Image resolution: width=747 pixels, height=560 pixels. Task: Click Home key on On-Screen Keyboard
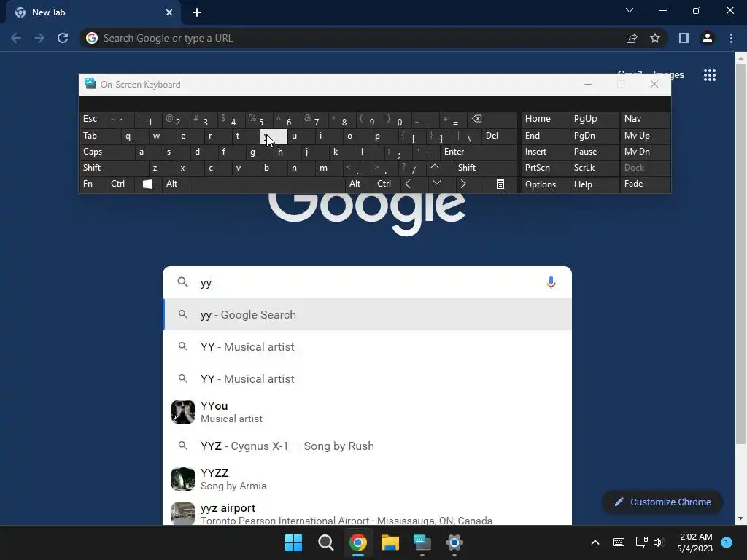coord(545,119)
